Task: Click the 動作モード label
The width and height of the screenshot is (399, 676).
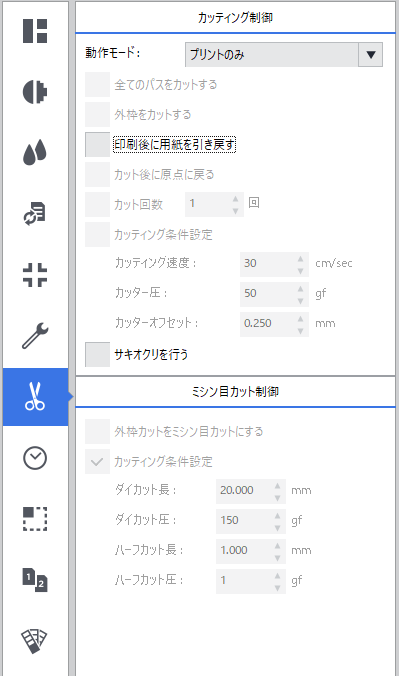Action: click(113, 53)
